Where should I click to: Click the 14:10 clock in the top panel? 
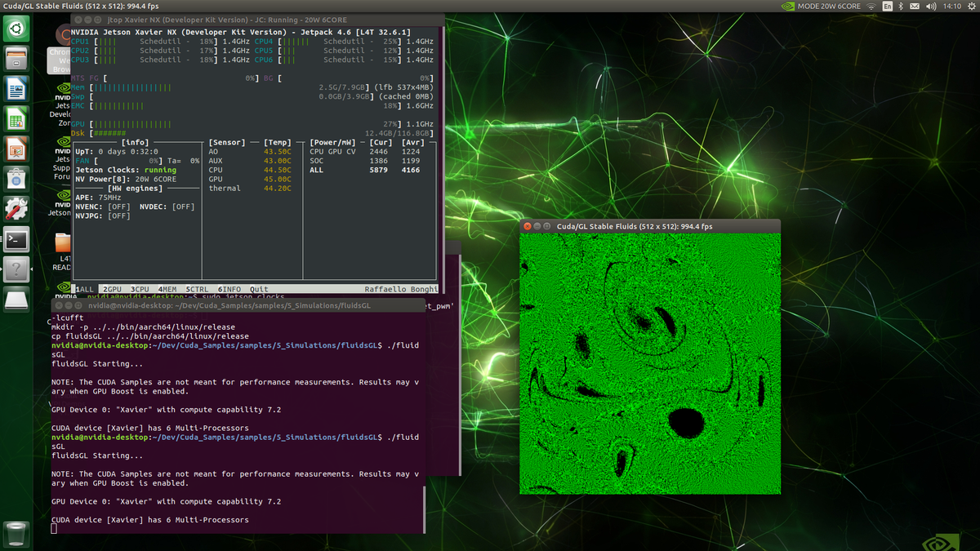(951, 6)
